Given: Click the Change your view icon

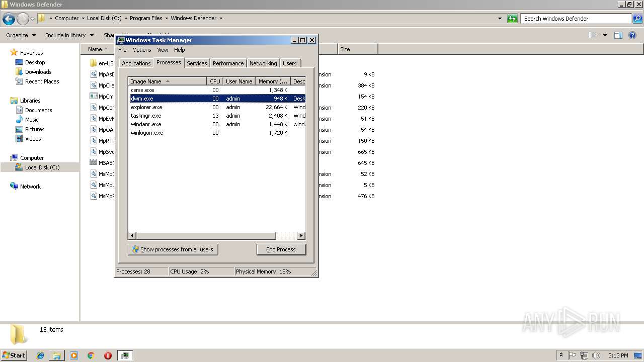Looking at the screenshot, I should point(593,35).
